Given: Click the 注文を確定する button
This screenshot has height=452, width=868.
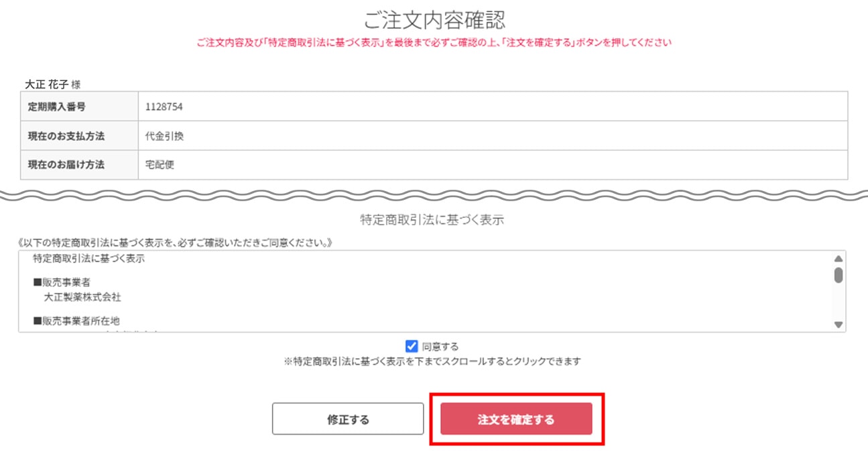Looking at the screenshot, I should pos(516,419).
